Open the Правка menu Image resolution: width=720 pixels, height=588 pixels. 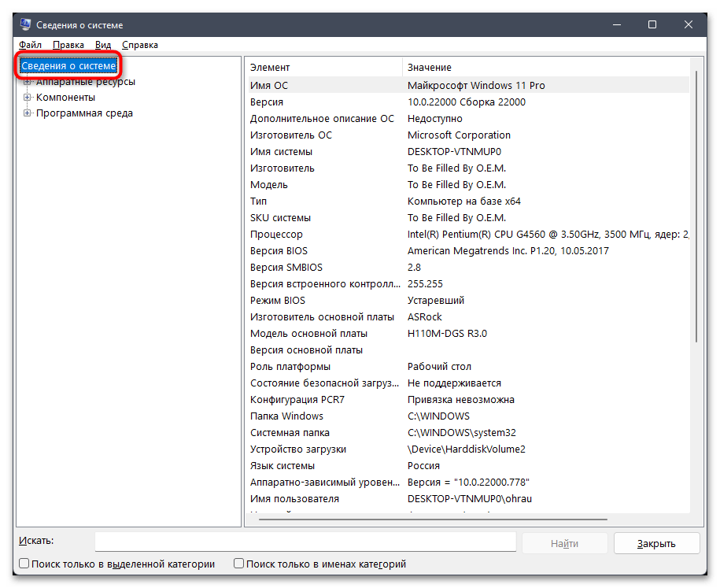coord(68,45)
